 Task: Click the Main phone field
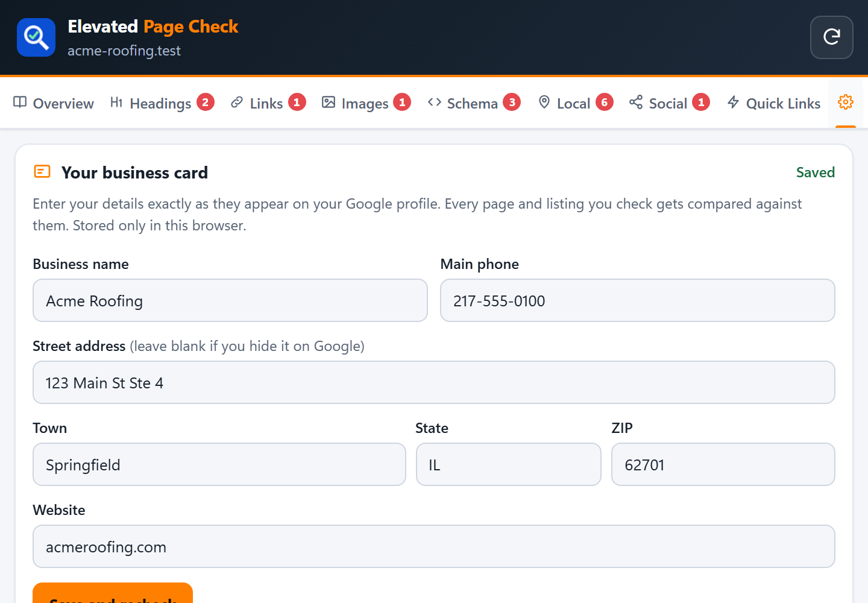[638, 300]
